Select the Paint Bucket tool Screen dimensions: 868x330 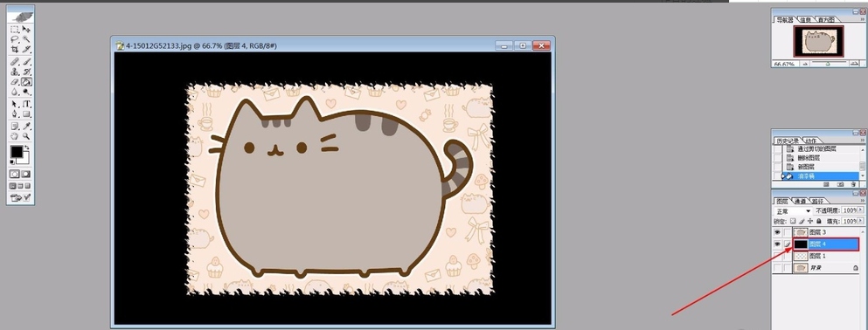pos(26,82)
